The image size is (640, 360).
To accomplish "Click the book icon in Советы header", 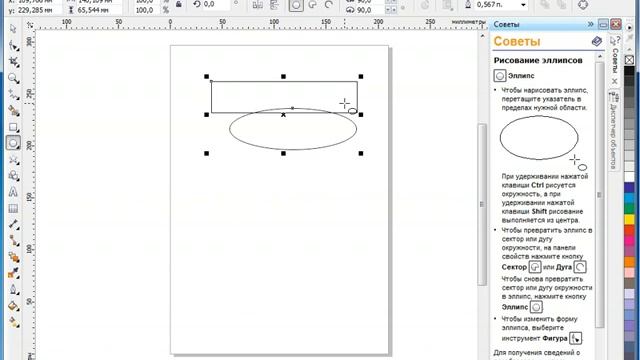I will click(x=597, y=41).
